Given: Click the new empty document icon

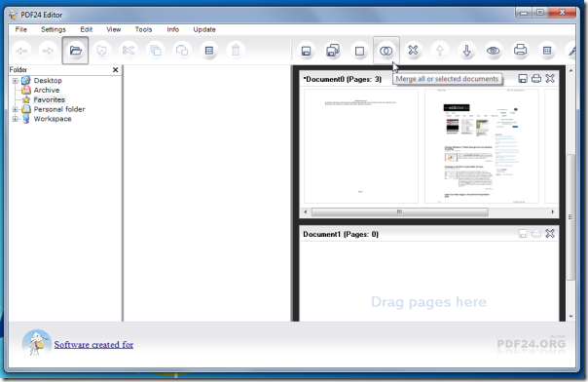Looking at the screenshot, I should (359, 51).
